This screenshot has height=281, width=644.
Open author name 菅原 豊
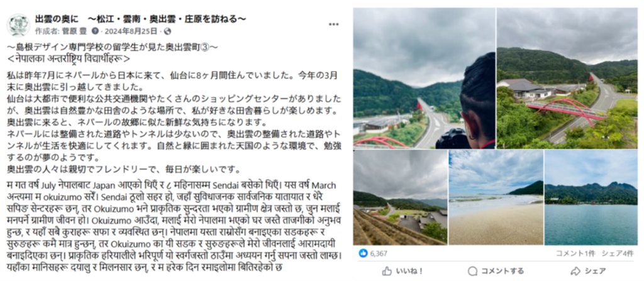pos(74,31)
